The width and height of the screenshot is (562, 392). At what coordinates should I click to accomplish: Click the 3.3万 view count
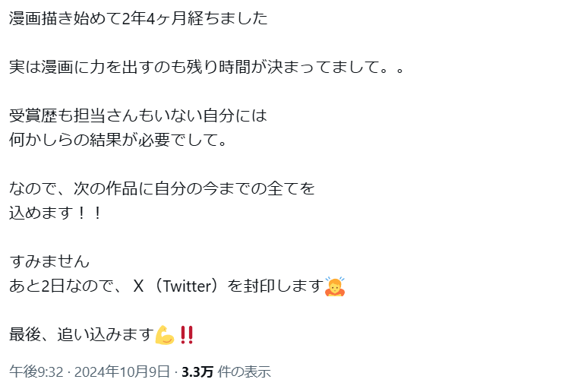[197, 372]
